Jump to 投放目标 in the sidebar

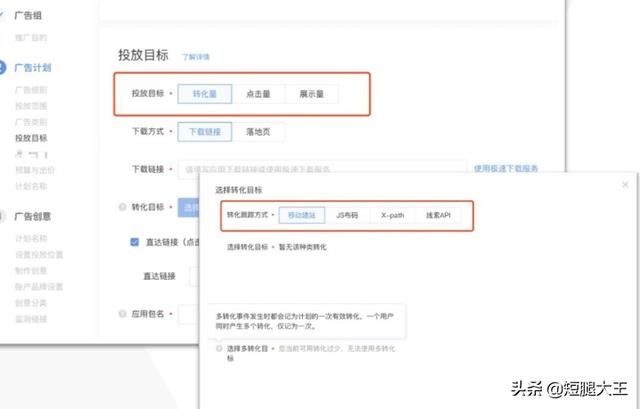pyautogui.click(x=31, y=138)
